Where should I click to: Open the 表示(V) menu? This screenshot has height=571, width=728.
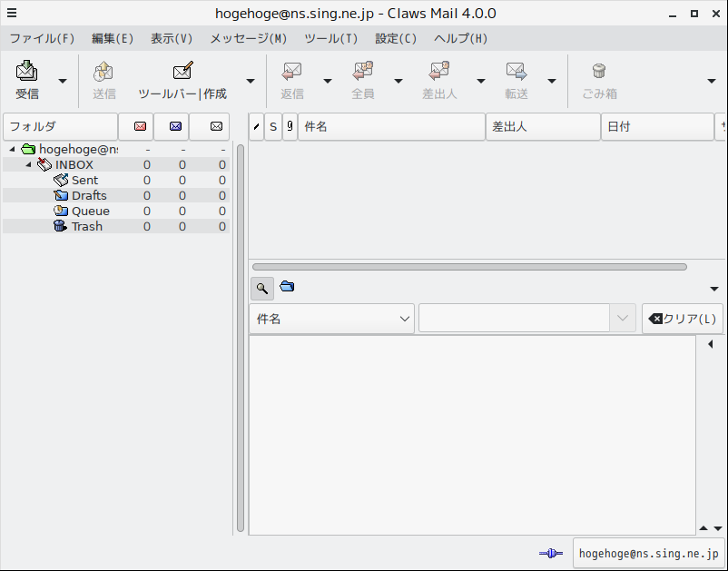click(x=172, y=38)
